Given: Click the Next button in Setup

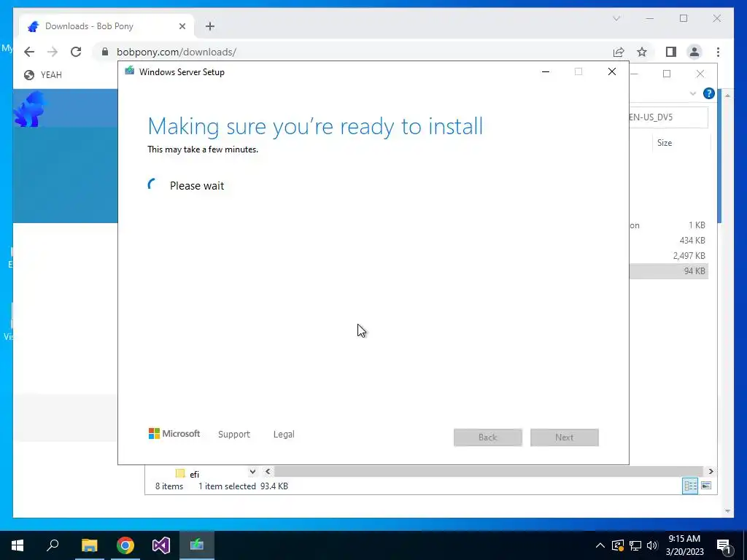Looking at the screenshot, I should coord(565,437).
